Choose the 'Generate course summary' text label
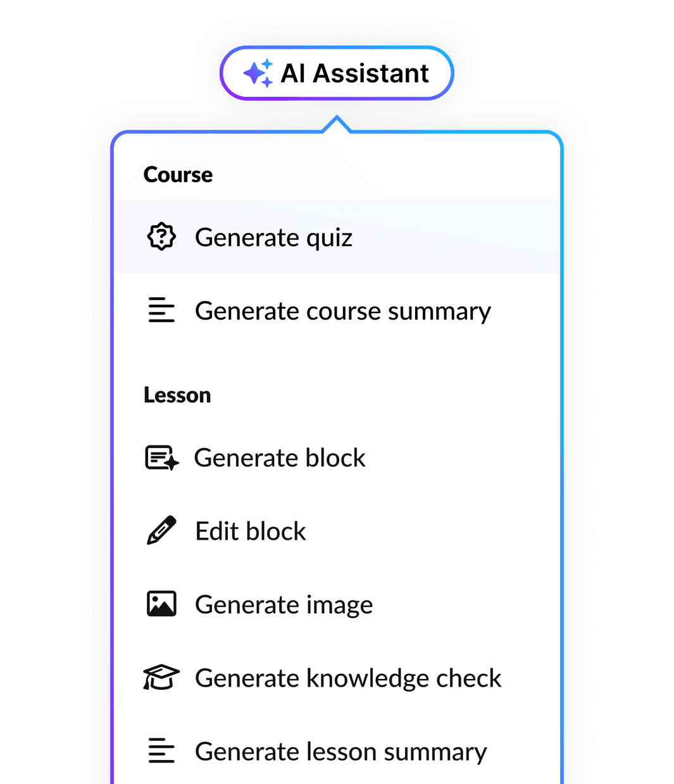 [343, 311]
